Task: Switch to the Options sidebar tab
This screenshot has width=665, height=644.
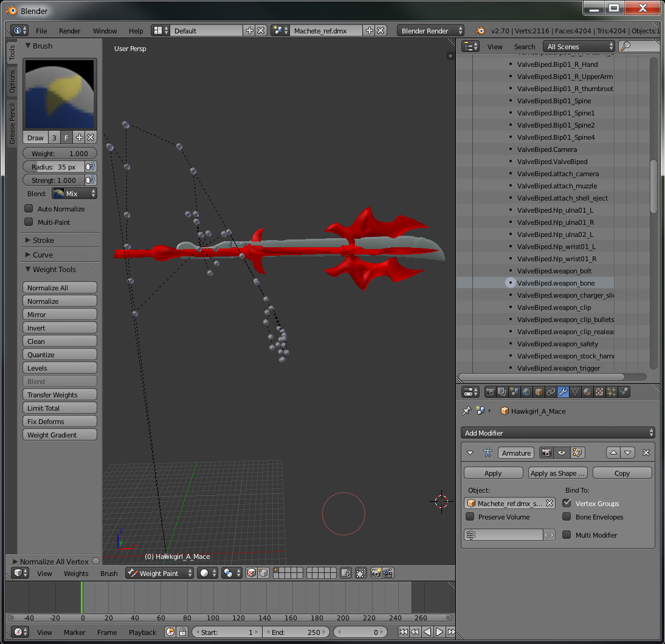Action: [x=12, y=81]
